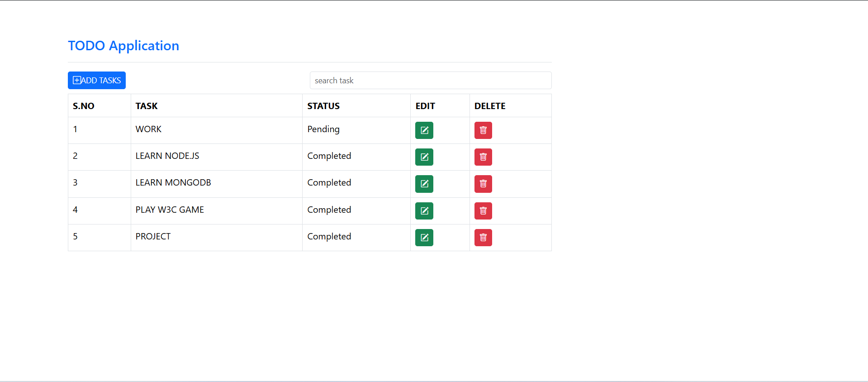Screen dimensions: 868x382
Task: Click Completed status of PLAY W3C GAME
Action: coord(329,210)
